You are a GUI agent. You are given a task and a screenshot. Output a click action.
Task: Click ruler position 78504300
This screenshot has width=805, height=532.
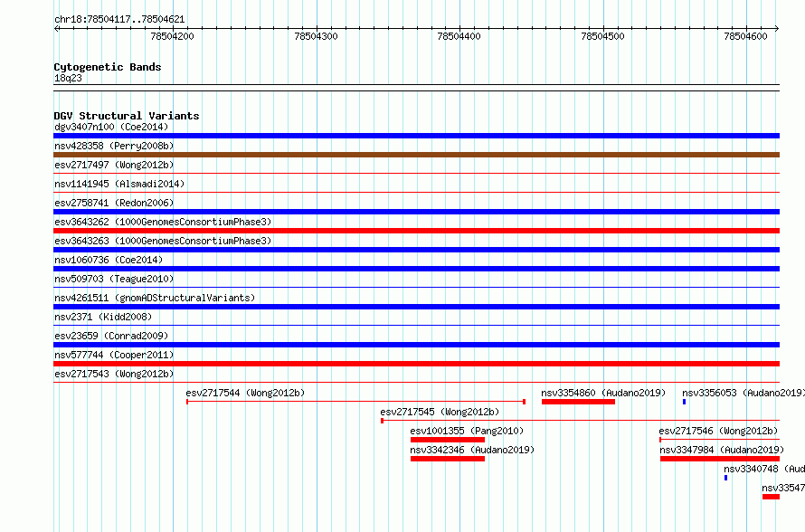point(317,36)
